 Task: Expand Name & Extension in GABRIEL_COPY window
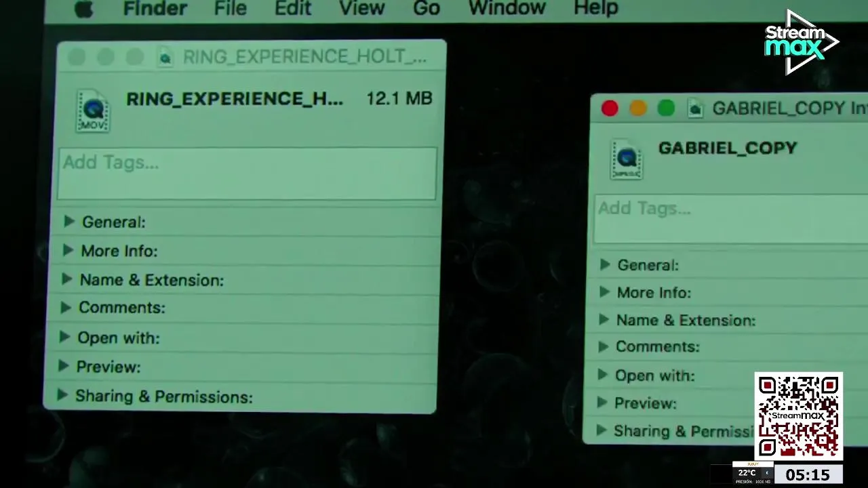(x=604, y=320)
